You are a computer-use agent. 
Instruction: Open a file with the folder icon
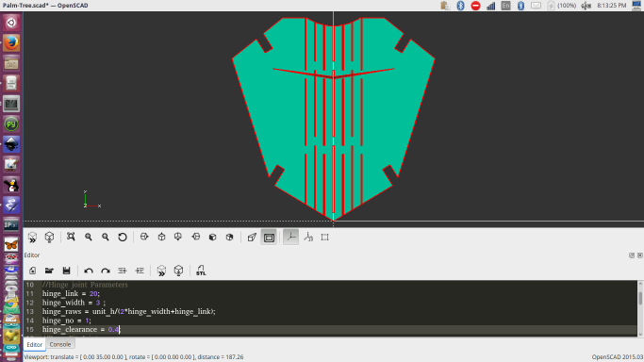pos(49,271)
